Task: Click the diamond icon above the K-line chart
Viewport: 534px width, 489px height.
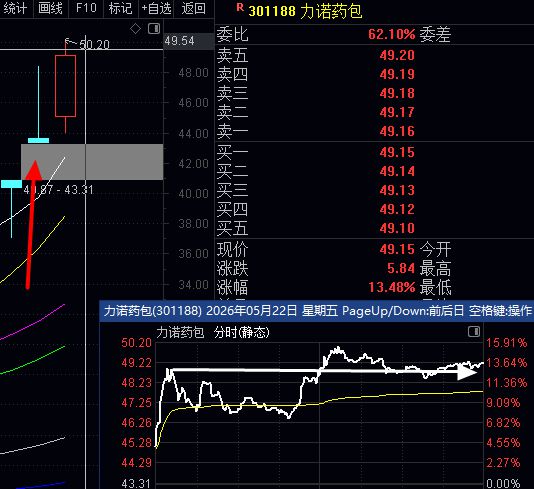Action: point(136,29)
